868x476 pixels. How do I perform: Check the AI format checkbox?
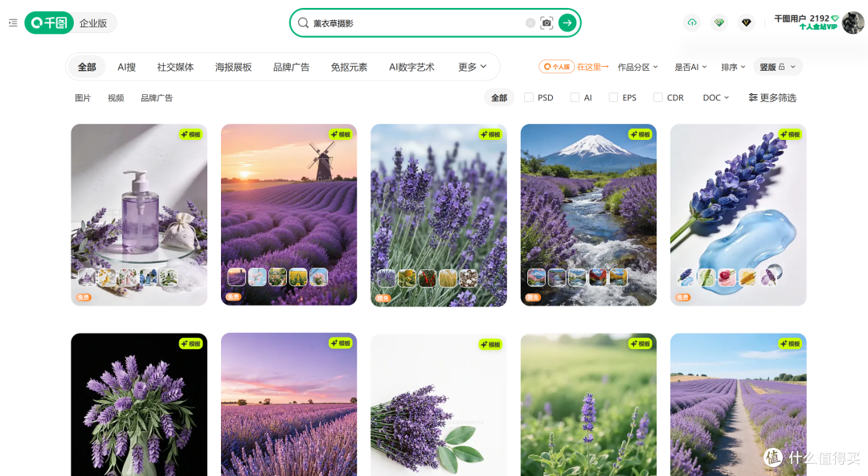(x=575, y=97)
